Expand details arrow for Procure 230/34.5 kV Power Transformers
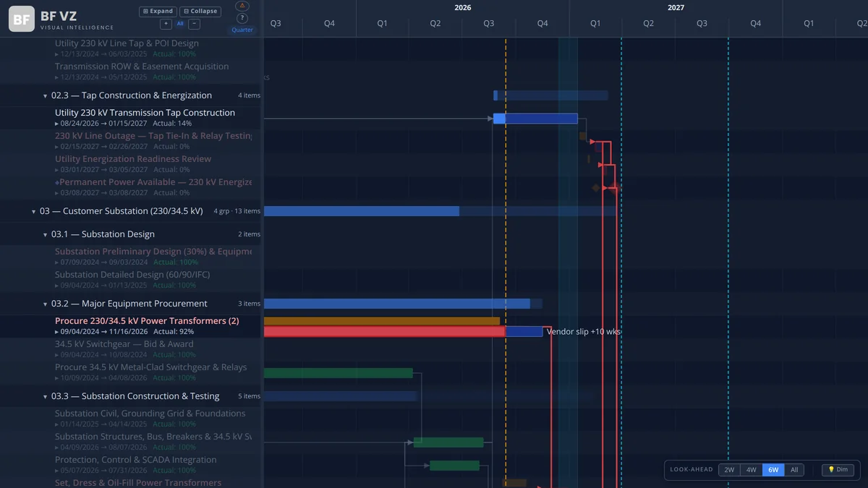This screenshot has height=488, width=868. point(57,332)
